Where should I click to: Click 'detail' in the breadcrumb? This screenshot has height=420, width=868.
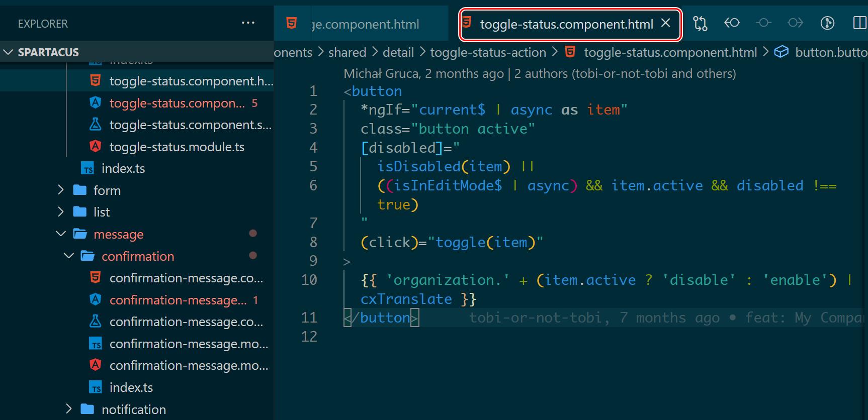coord(398,52)
